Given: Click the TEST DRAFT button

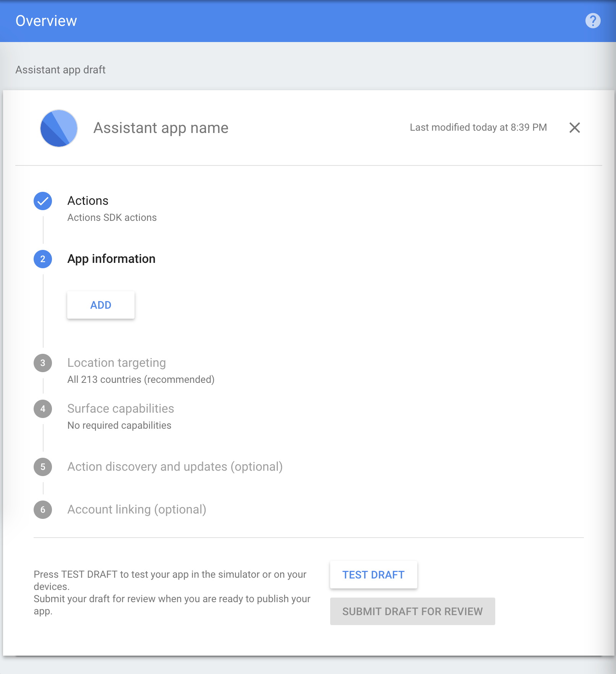Looking at the screenshot, I should (374, 575).
